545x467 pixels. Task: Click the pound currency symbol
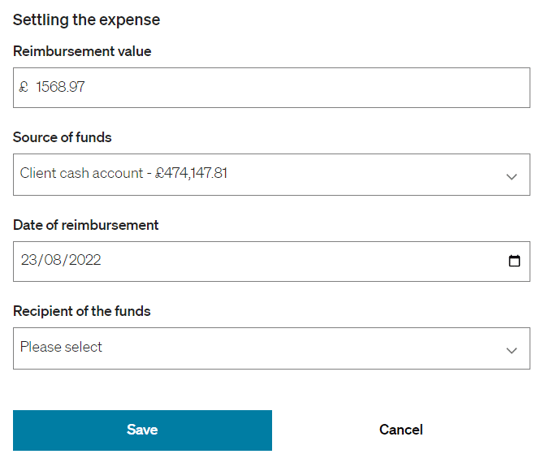tap(24, 87)
